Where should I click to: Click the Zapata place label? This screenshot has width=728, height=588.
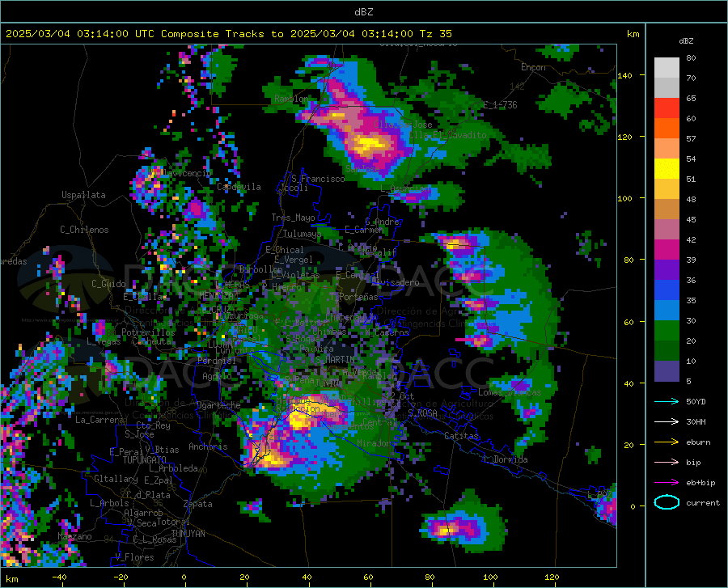pos(198,504)
